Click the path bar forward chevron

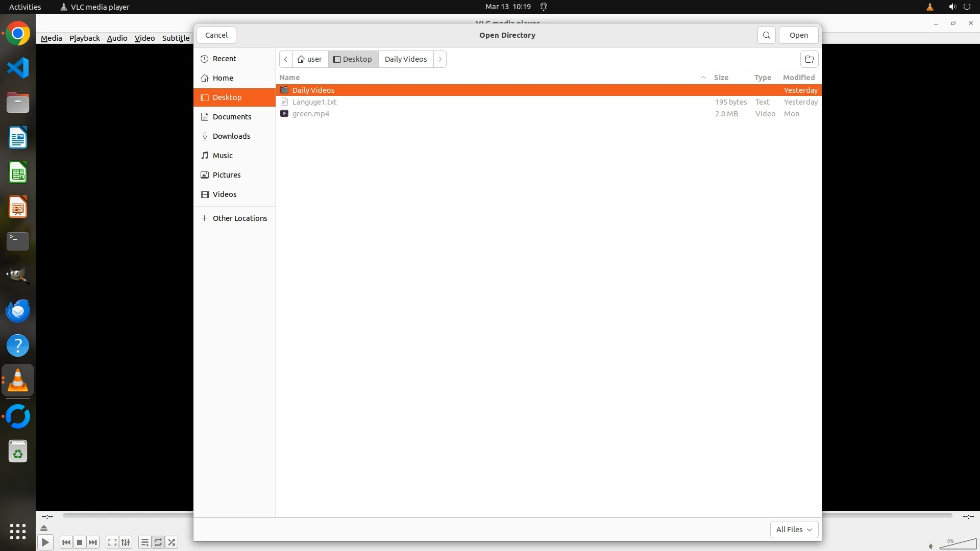(x=440, y=59)
